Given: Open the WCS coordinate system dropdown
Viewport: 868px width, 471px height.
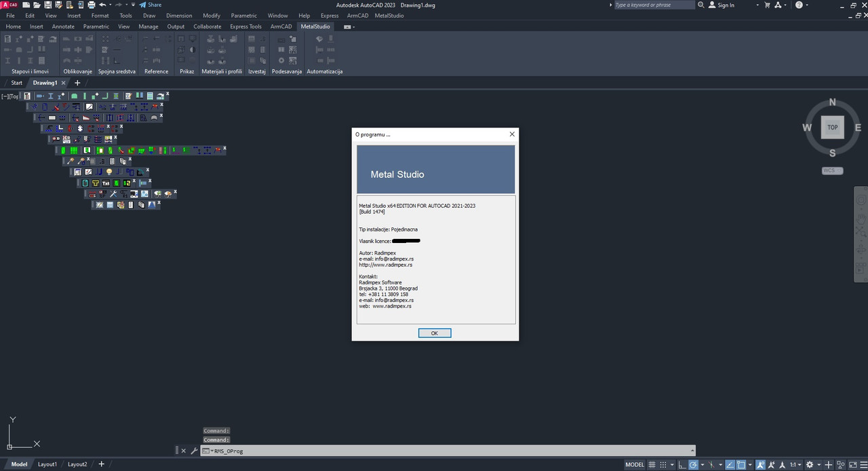Looking at the screenshot, I should point(833,170).
